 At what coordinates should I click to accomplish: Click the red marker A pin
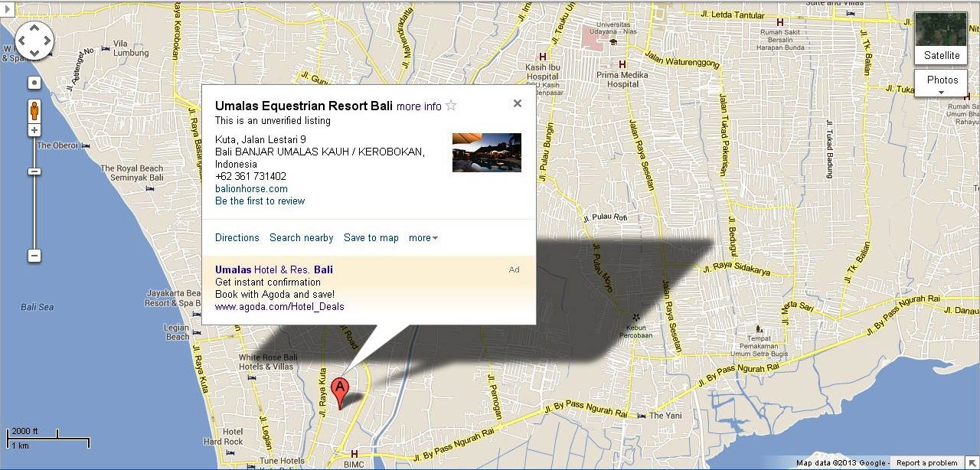coord(341,392)
